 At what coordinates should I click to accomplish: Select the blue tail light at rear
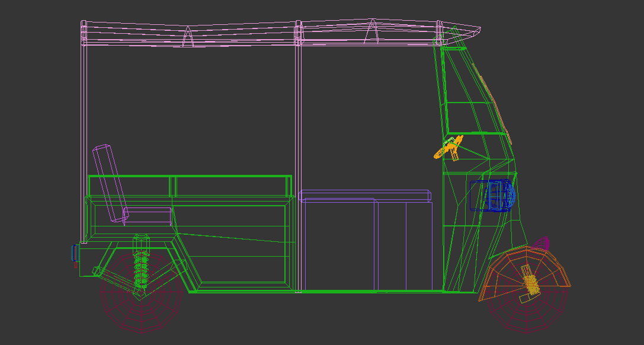[x=75, y=253]
